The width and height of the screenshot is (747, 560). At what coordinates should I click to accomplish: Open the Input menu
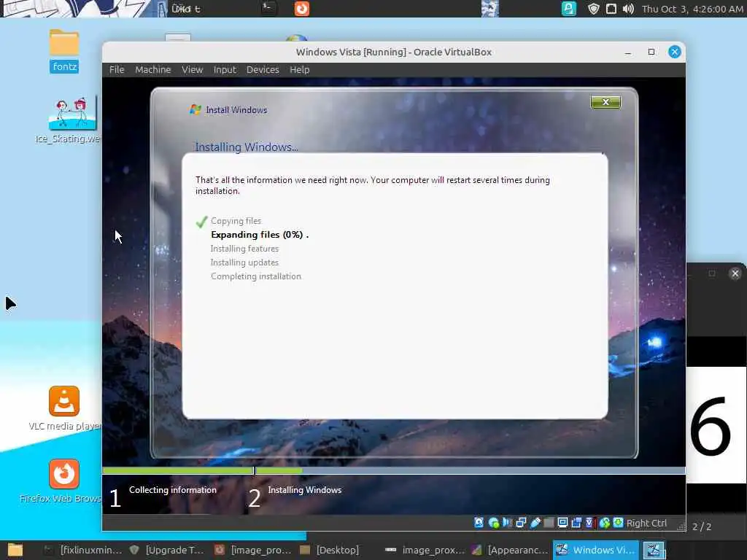[x=225, y=69]
